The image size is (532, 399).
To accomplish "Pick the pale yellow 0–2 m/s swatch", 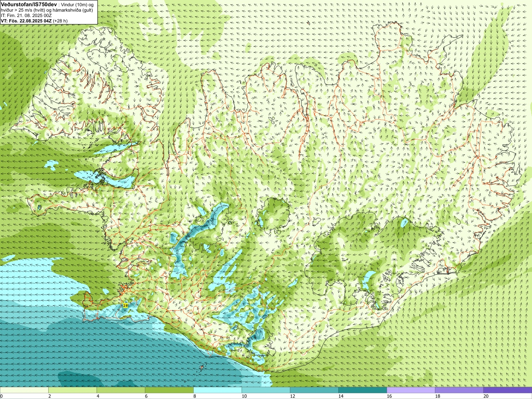I will point(24,390).
